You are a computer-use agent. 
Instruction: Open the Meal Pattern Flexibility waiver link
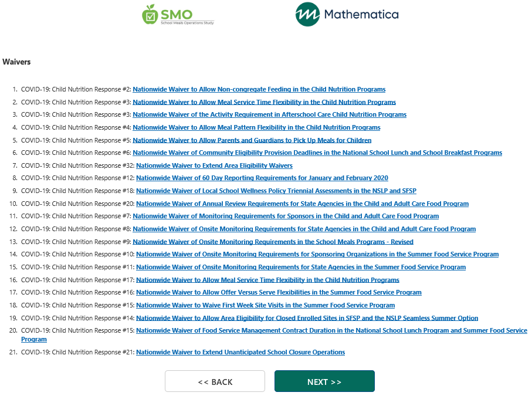pyautogui.click(x=256, y=127)
